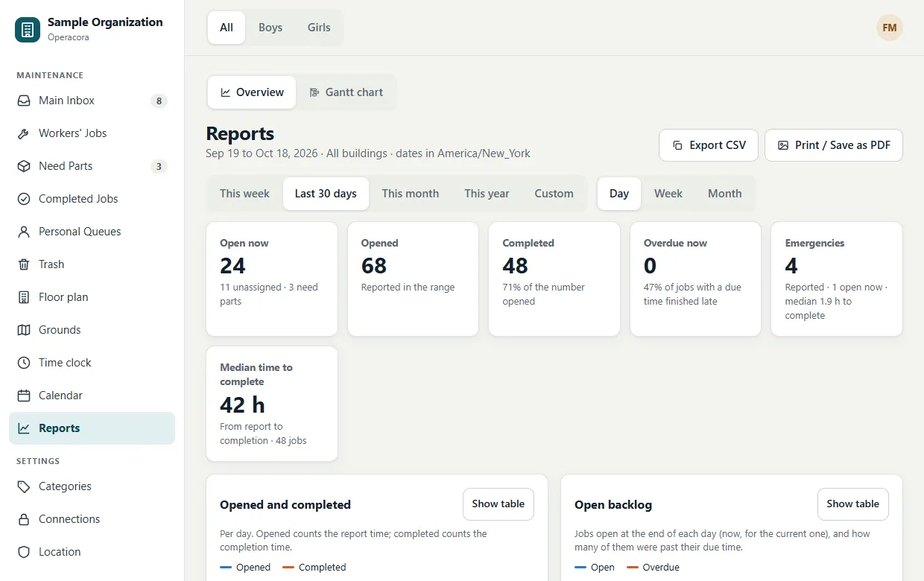Click the Need Parts count badge 3
The height and width of the screenshot is (581, 924).
[158, 166]
